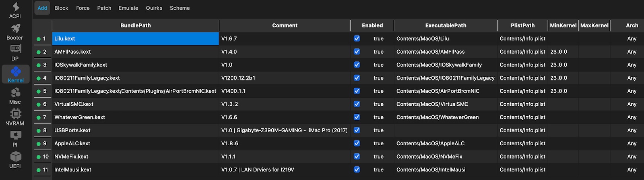Click the MinKernel cell for VirtualSMC.kext
This screenshot has height=180, width=644.
point(563,104)
